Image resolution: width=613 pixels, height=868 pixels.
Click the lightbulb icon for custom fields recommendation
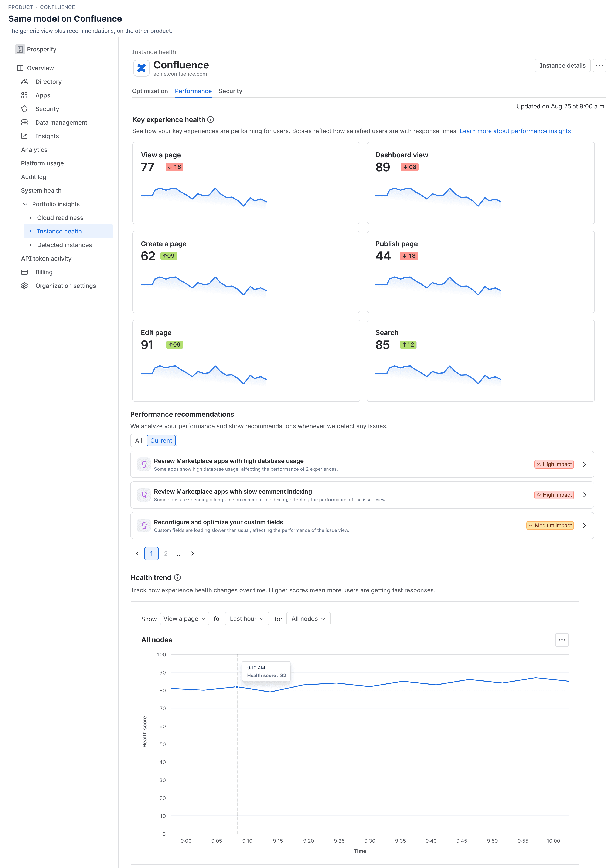click(144, 526)
